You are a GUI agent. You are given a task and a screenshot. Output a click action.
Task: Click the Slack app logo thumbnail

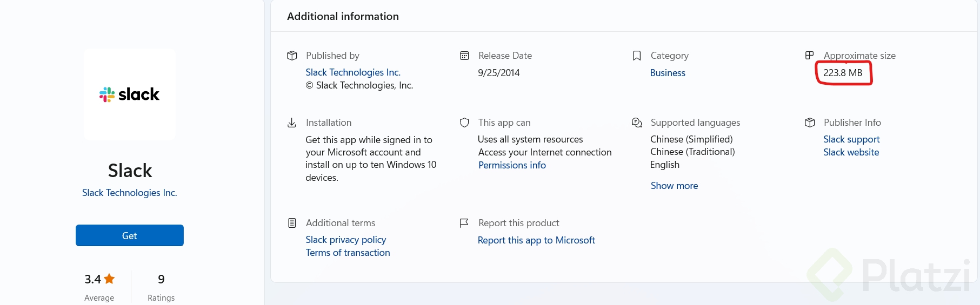click(130, 94)
